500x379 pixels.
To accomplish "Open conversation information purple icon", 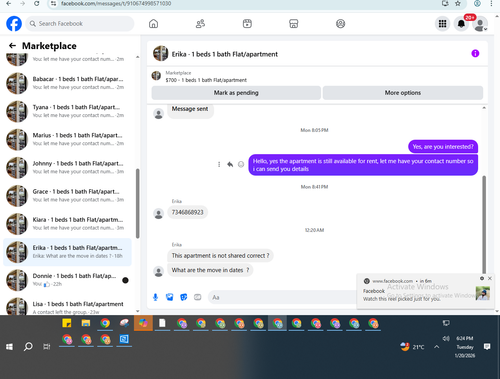I will pos(475,53).
